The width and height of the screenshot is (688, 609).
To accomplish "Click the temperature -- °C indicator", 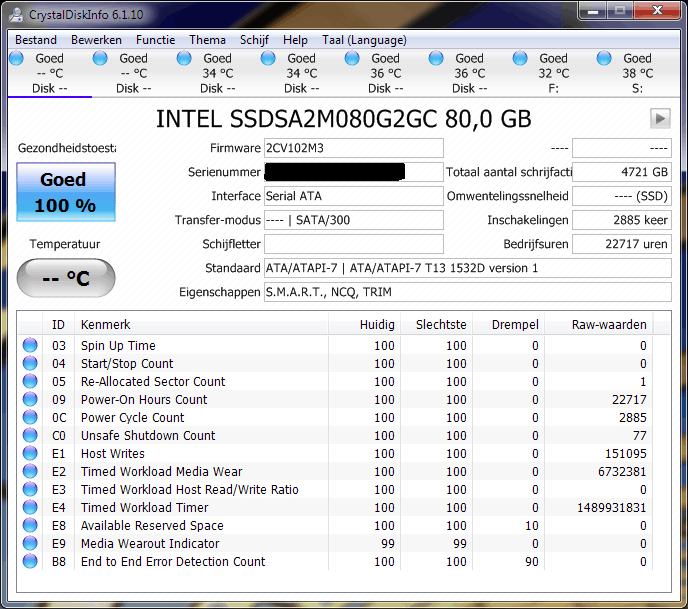I will tap(66, 278).
